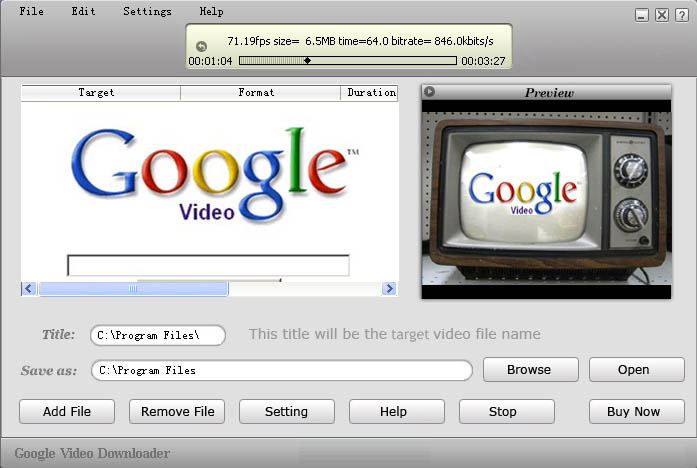The height and width of the screenshot is (468, 697).
Task: Click into the Title text field
Action: [x=157, y=336]
